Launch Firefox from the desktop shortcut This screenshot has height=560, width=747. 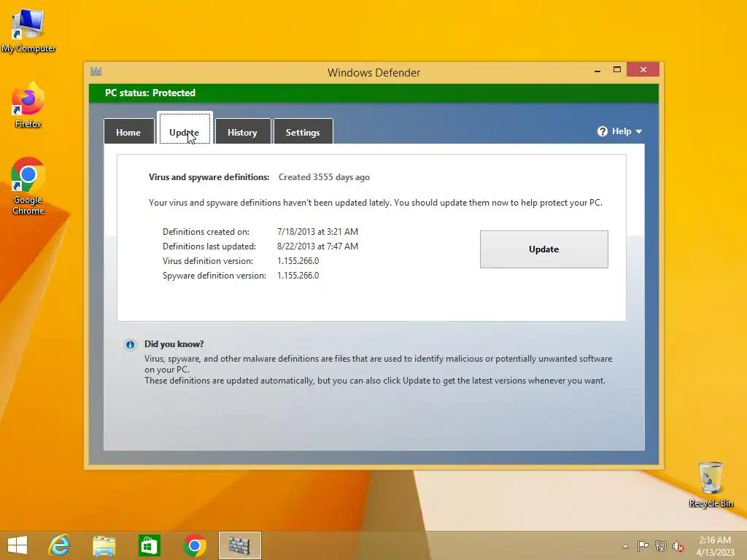pyautogui.click(x=28, y=105)
